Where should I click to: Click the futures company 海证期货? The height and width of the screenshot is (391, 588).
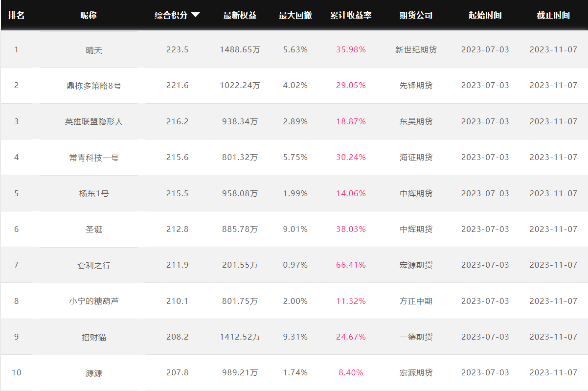point(416,157)
